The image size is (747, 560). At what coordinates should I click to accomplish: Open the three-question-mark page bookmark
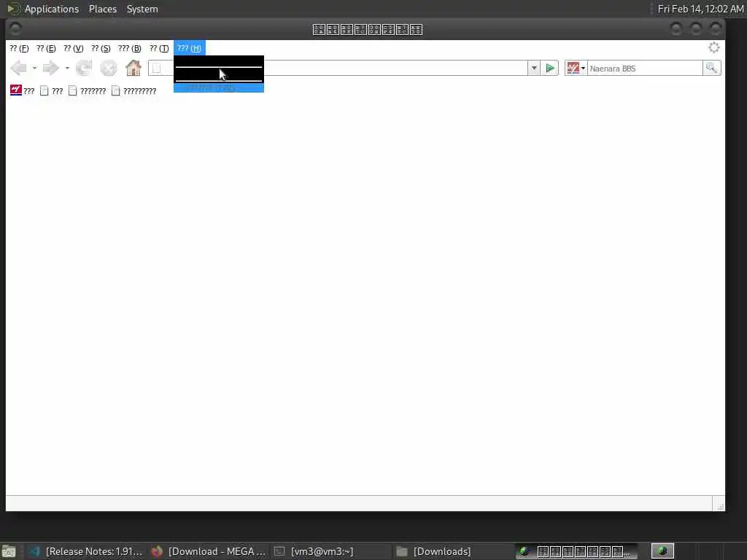click(x=52, y=90)
